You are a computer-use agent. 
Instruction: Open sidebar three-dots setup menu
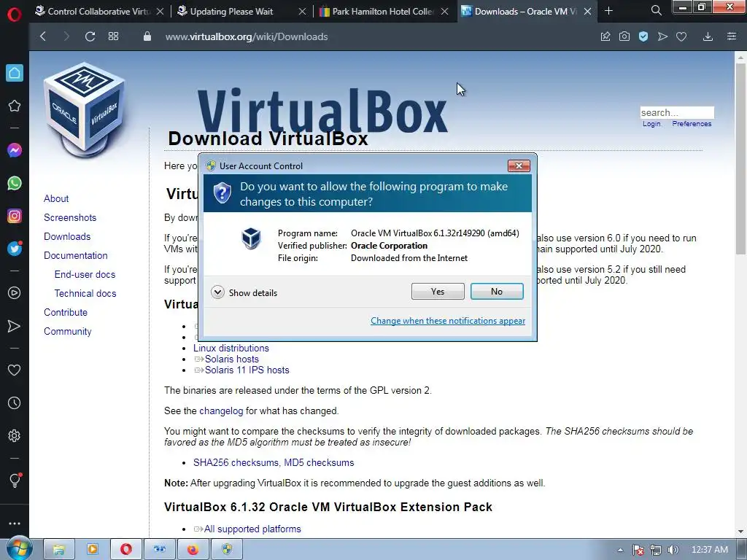(15, 524)
